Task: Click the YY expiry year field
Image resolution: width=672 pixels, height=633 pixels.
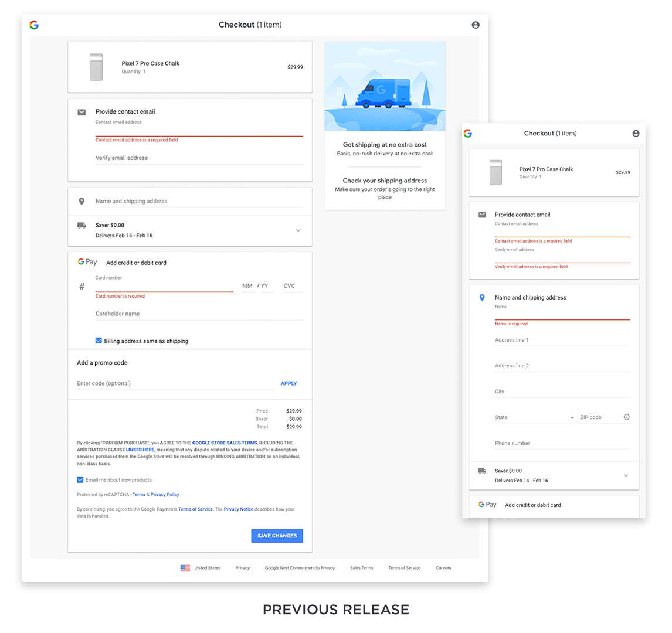Action: [x=267, y=286]
